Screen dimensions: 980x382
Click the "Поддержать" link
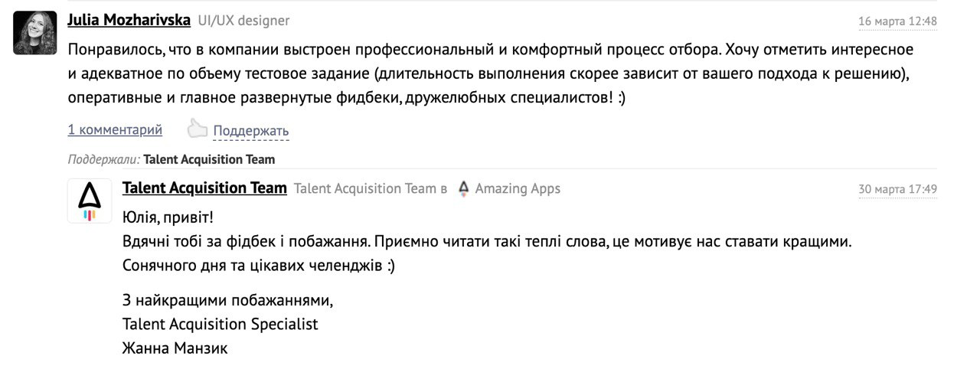point(251,131)
